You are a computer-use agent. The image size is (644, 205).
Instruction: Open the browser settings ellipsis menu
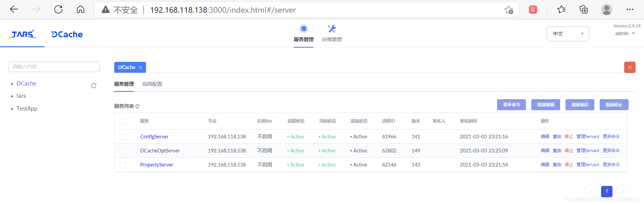point(630,9)
